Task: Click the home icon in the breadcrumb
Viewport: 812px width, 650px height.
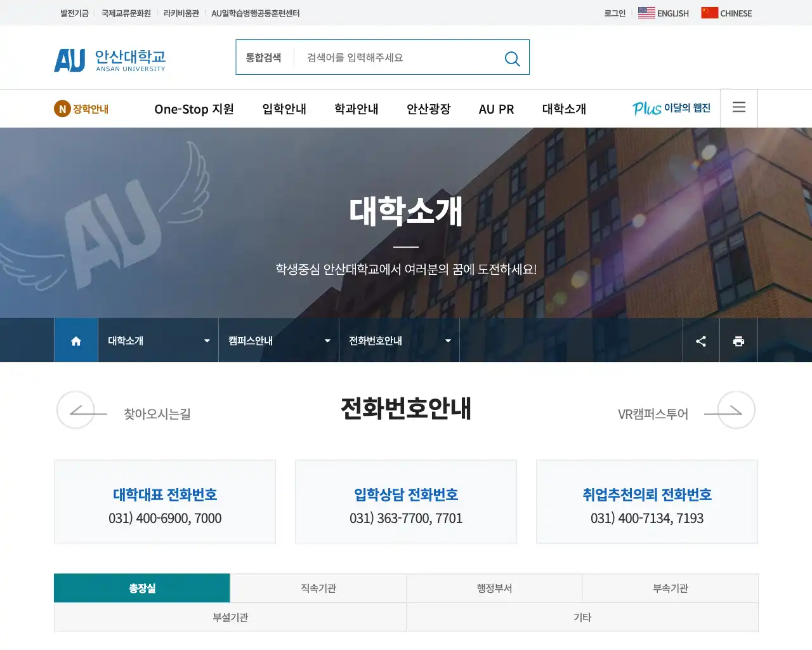Action: pyautogui.click(x=75, y=340)
